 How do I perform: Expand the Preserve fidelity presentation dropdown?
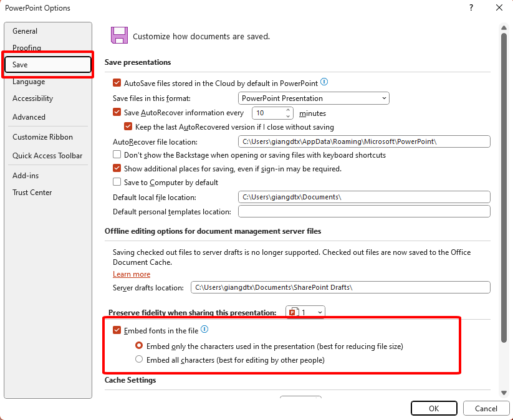point(305,312)
